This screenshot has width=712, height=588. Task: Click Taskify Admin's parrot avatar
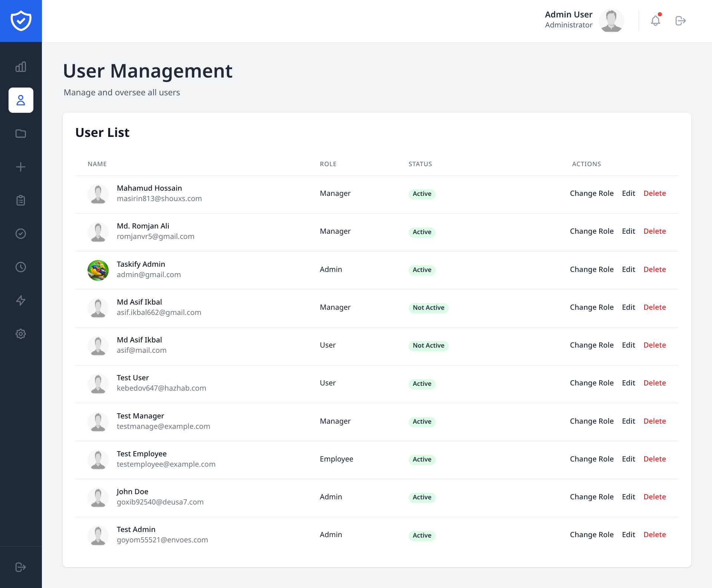click(x=98, y=270)
